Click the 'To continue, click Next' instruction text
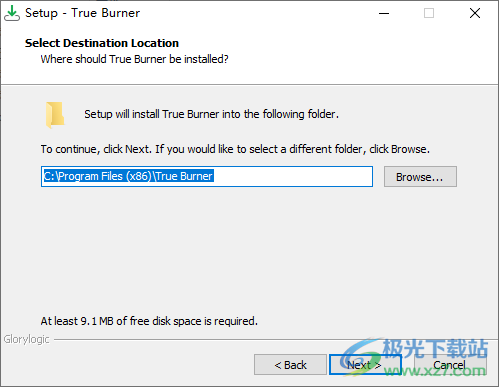This screenshot has width=499, height=387. [235, 149]
